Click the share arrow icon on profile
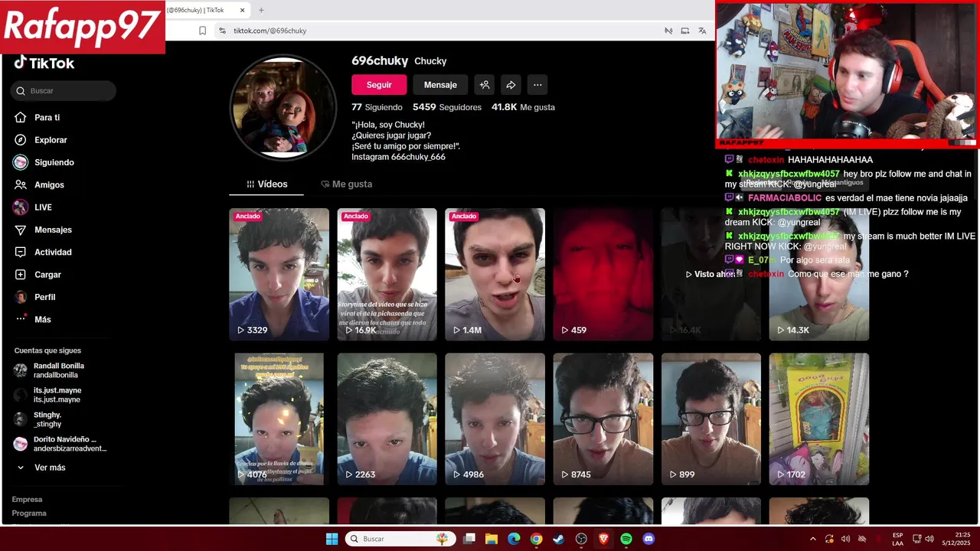 coord(511,85)
